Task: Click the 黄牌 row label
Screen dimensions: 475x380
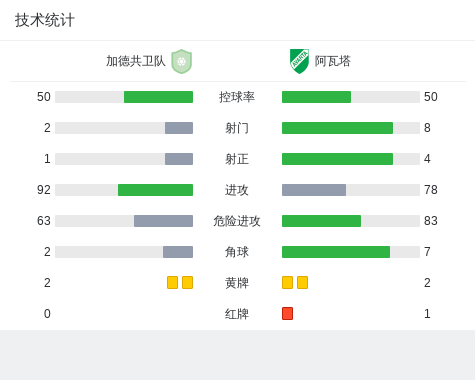Action: point(237,283)
